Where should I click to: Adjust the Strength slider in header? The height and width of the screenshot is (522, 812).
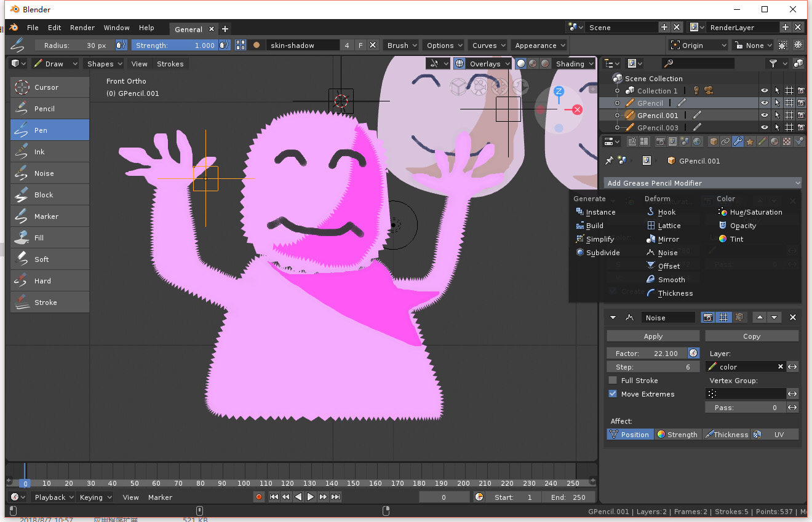click(x=175, y=45)
